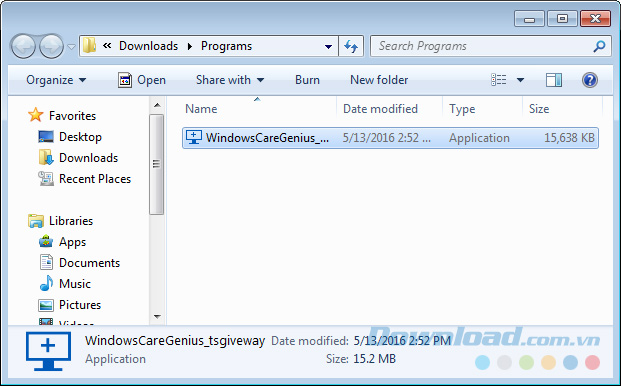The width and height of the screenshot is (621, 386).
Task: Click the Libraries folder icon
Action: pos(36,221)
